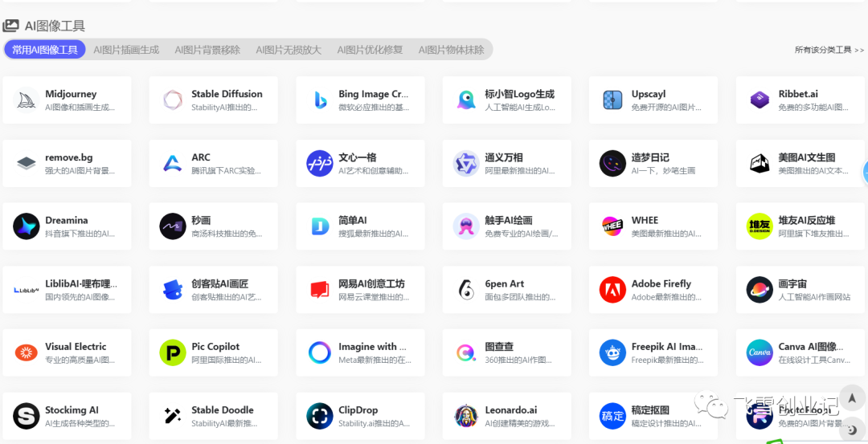Click the ARC triangle logo icon
Image resolution: width=868 pixels, height=444 pixels.
pos(173,163)
